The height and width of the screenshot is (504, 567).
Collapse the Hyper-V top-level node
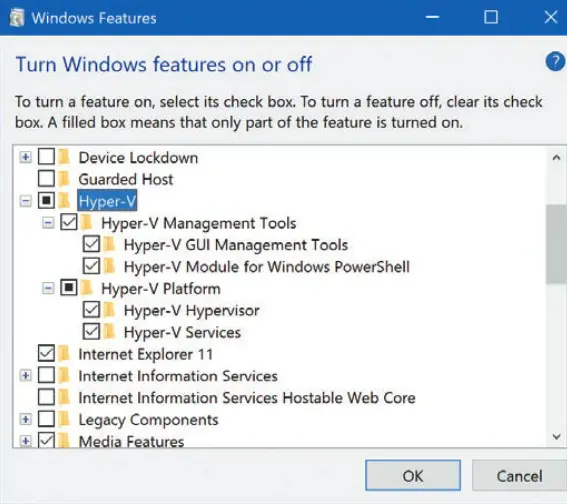coord(25,201)
